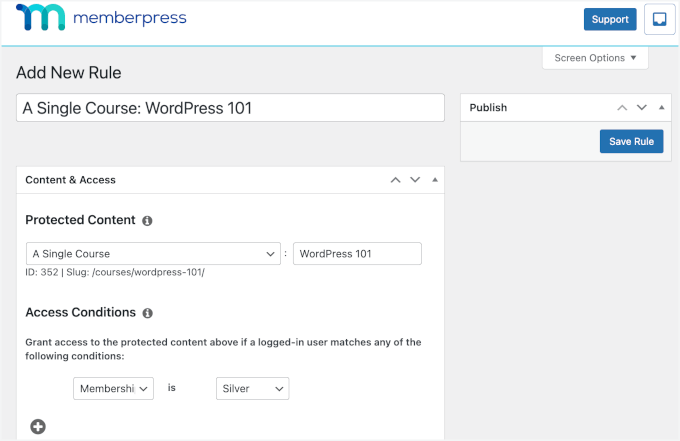The height and width of the screenshot is (441, 680).
Task: Open the Silver membership dropdown
Action: (x=252, y=388)
